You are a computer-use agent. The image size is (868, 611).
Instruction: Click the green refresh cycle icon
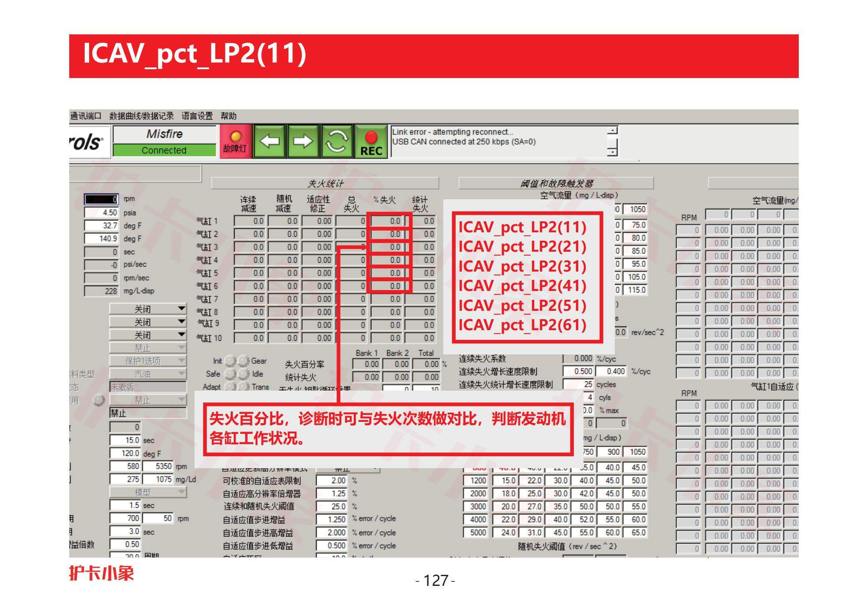[x=337, y=142]
